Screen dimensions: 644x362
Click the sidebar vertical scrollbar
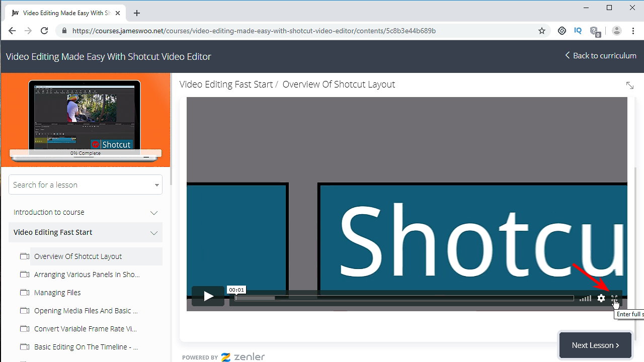pyautogui.click(x=170, y=129)
